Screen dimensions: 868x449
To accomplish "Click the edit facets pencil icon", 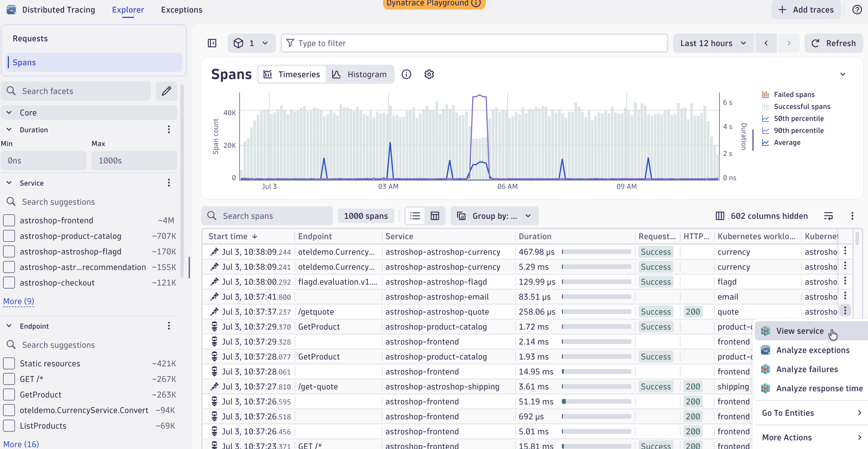I will 167,91.
